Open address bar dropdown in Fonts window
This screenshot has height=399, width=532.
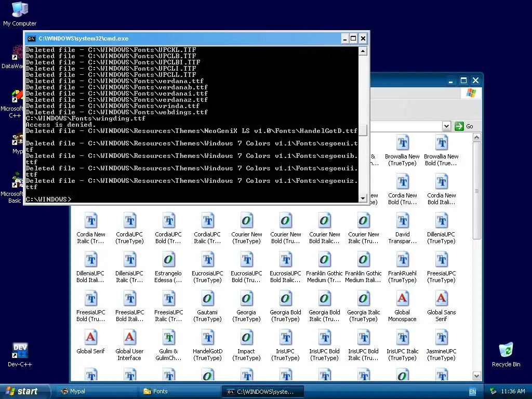pos(446,126)
